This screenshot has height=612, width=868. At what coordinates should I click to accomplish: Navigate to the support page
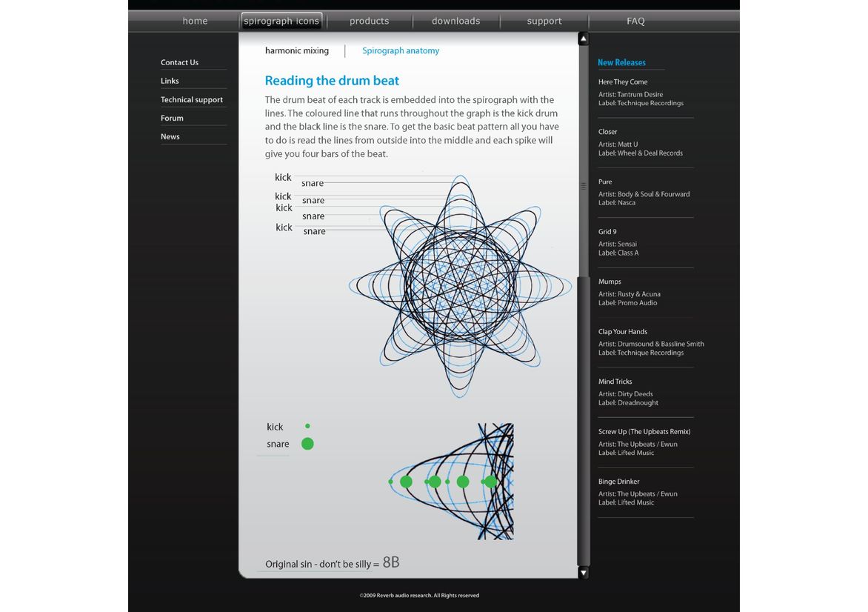(x=544, y=21)
